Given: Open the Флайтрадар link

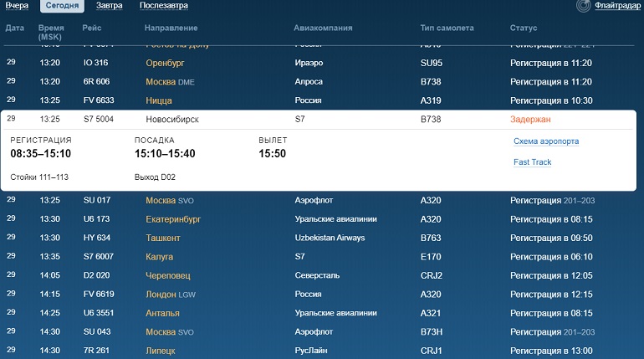Looking at the screenshot, I should [617, 6].
